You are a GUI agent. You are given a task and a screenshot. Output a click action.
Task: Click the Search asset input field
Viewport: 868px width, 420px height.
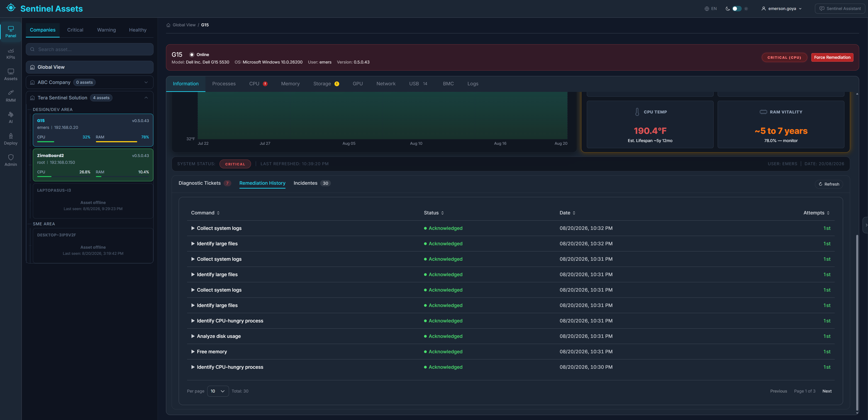pyautogui.click(x=90, y=49)
